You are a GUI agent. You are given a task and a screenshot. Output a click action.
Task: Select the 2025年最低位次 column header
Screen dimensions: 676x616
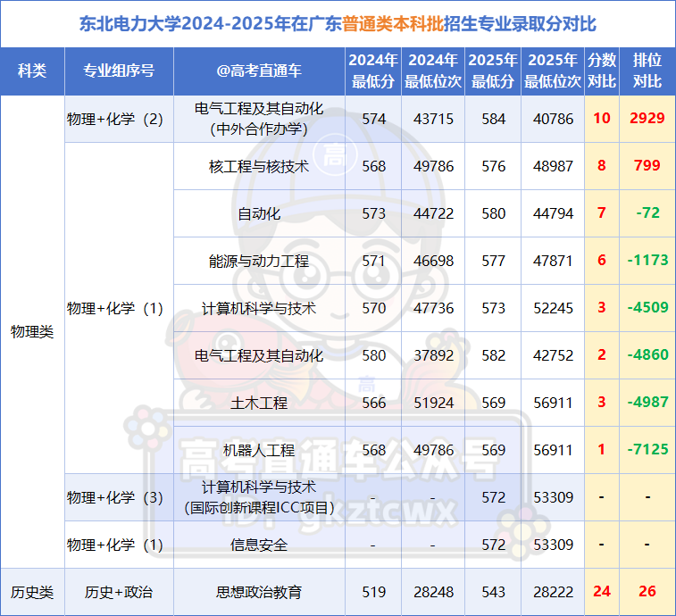click(553, 71)
